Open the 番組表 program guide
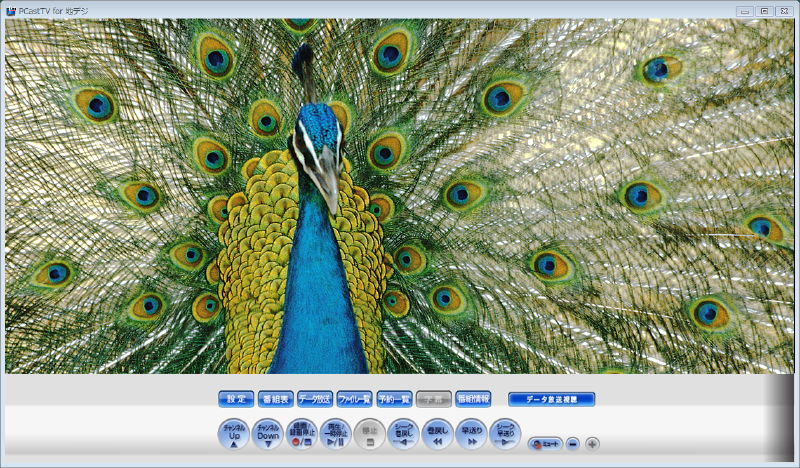The height and width of the screenshot is (468, 800). (275, 399)
